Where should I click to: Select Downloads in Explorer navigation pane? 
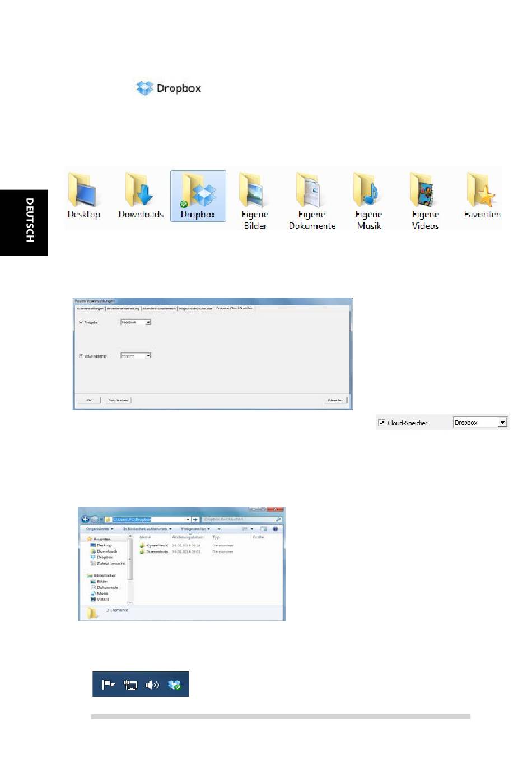(x=104, y=551)
